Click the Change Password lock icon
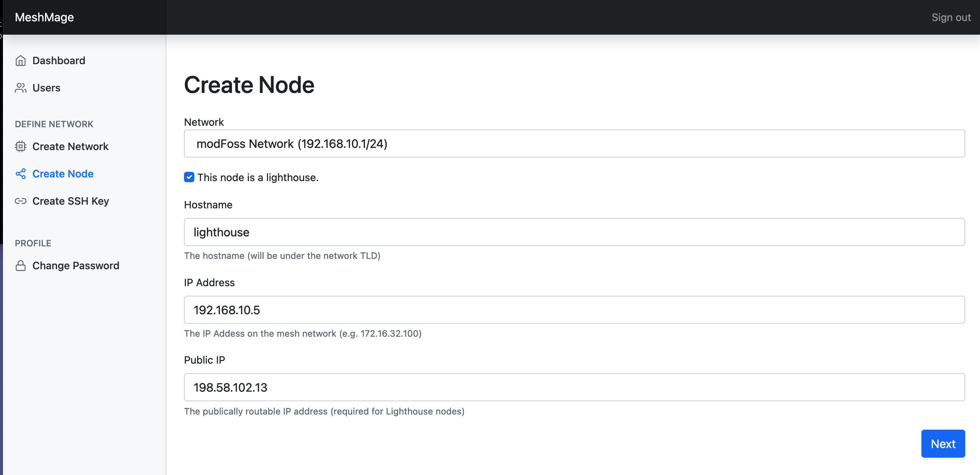 [21, 266]
